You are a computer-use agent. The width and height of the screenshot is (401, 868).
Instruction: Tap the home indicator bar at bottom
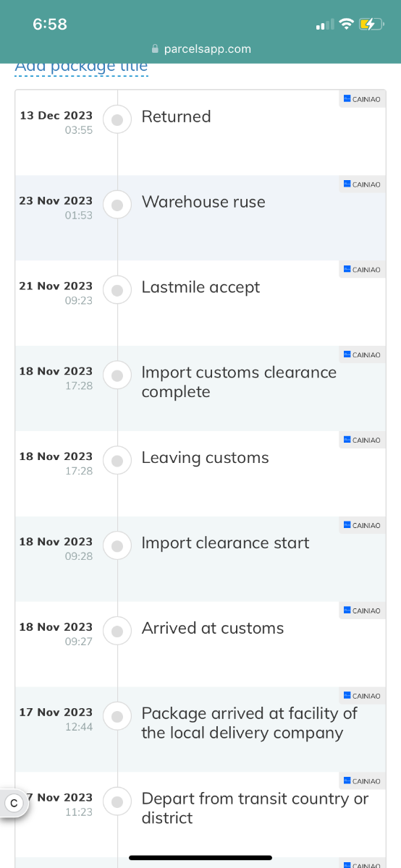(200, 858)
